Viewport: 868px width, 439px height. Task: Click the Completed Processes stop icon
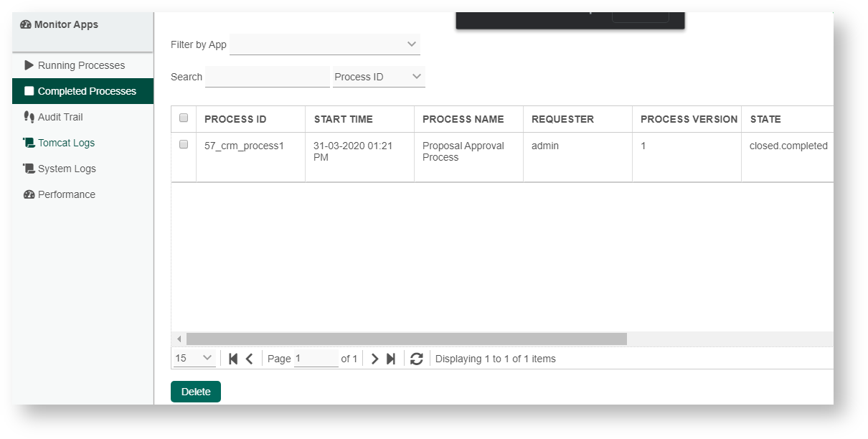(x=29, y=91)
